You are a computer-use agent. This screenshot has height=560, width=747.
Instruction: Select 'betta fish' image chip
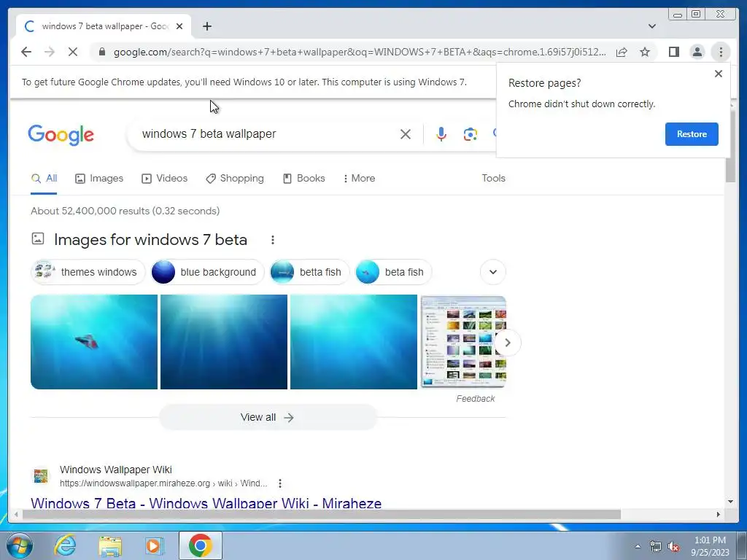pyautogui.click(x=309, y=272)
